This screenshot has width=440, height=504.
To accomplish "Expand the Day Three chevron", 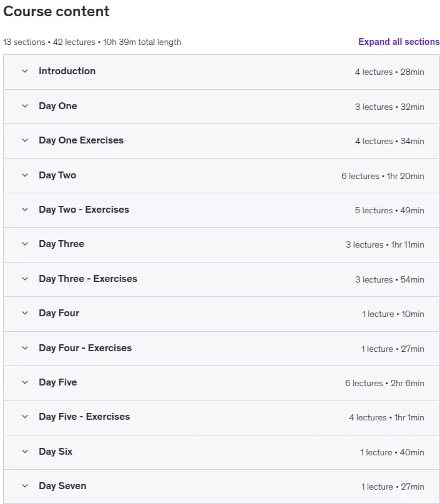I will 25,244.
